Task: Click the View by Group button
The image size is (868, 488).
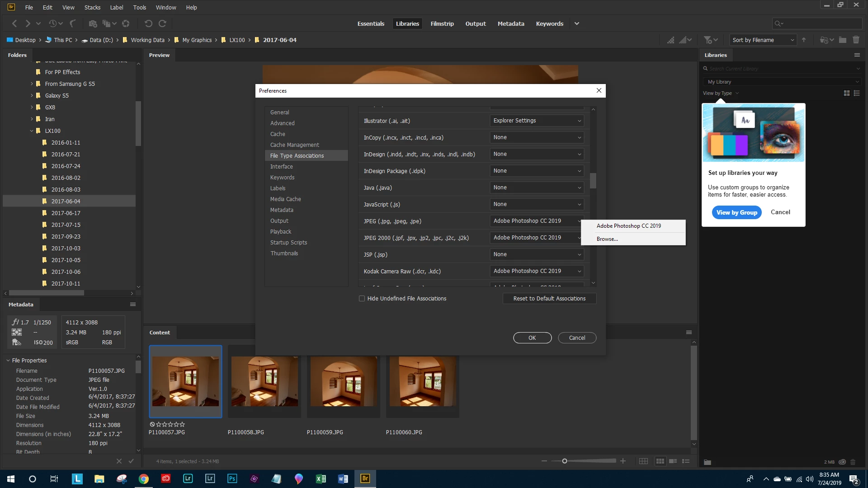Action: pos(736,212)
